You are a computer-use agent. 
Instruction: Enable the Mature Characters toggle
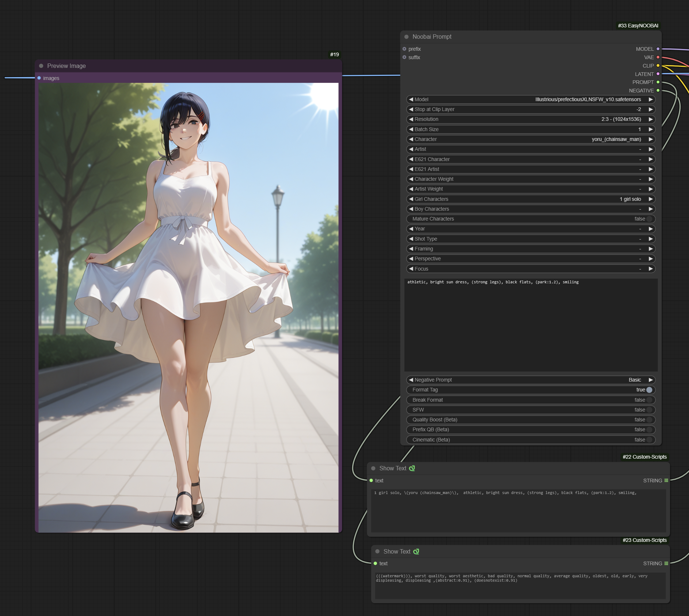(x=649, y=219)
